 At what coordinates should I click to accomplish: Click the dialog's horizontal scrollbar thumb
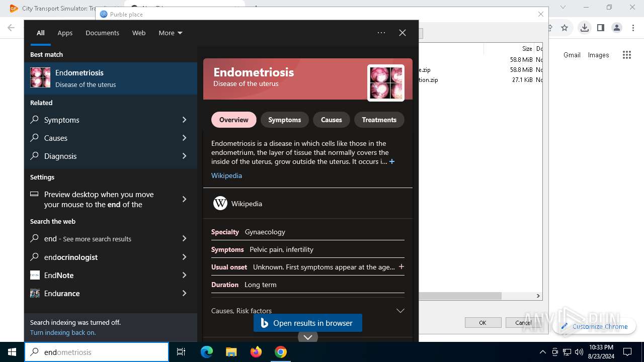460,296
